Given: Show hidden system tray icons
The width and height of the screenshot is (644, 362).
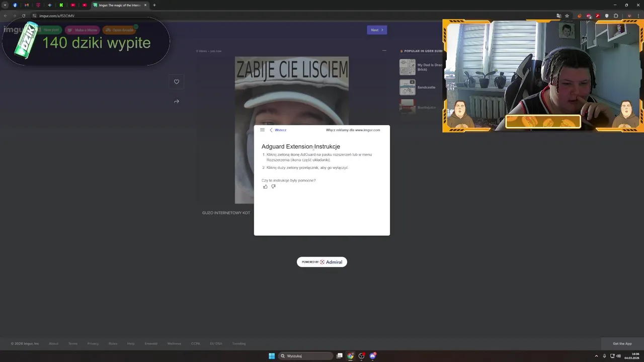Looking at the screenshot, I should click(x=596, y=356).
